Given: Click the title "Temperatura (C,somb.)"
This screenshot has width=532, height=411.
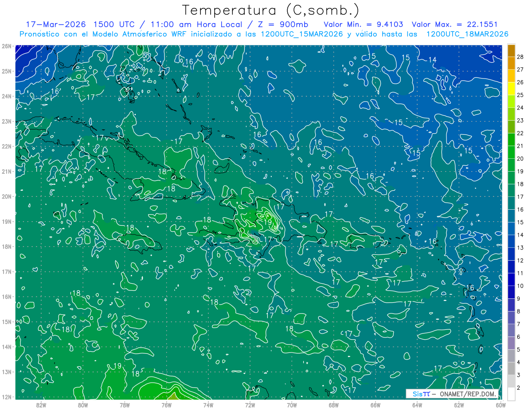Looking at the screenshot, I should pos(271,10).
